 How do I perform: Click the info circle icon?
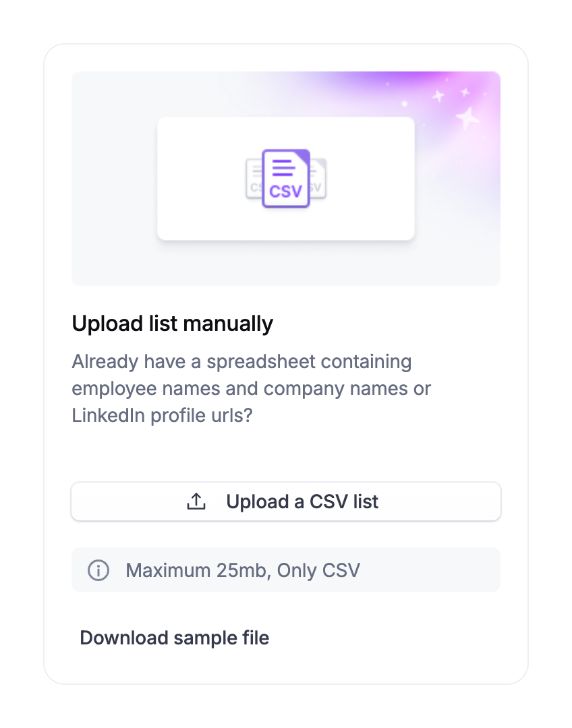click(98, 570)
